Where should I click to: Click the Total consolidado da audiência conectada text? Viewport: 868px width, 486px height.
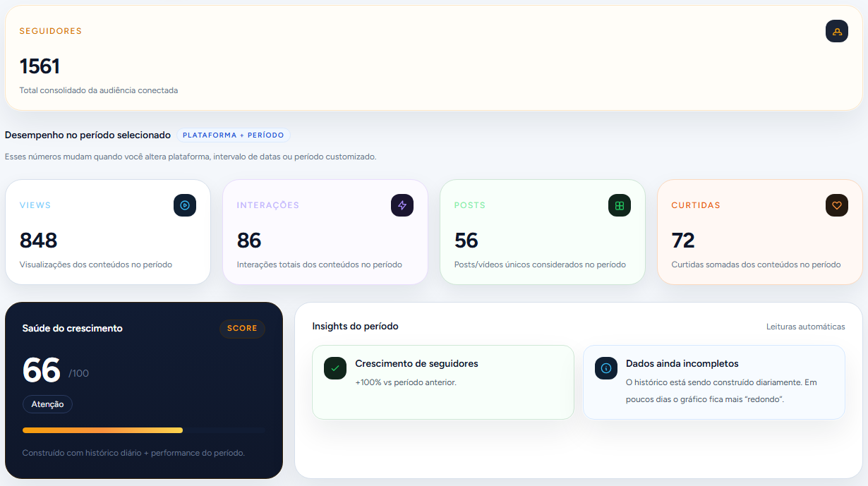tap(99, 90)
